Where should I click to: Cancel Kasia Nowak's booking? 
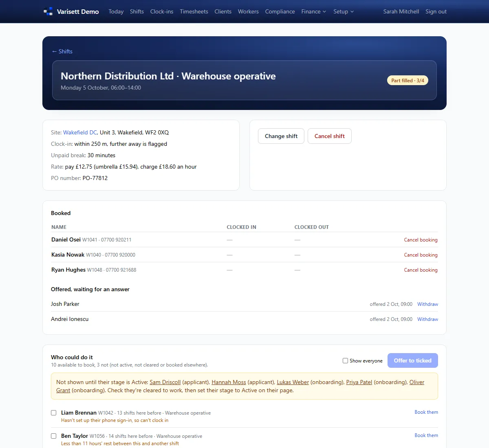point(421,255)
